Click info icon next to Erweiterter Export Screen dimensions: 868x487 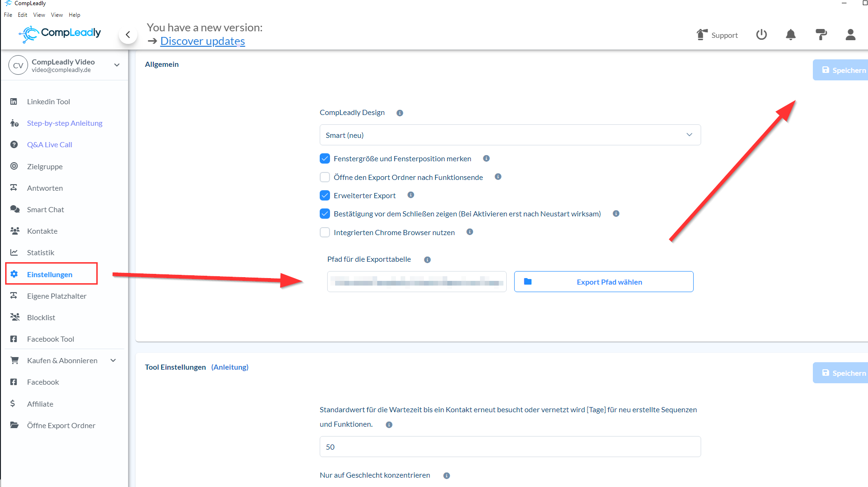coord(411,195)
